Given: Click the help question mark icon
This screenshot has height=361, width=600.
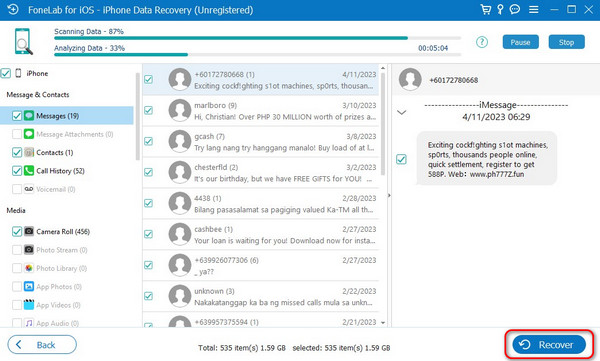Looking at the screenshot, I should click(x=482, y=42).
